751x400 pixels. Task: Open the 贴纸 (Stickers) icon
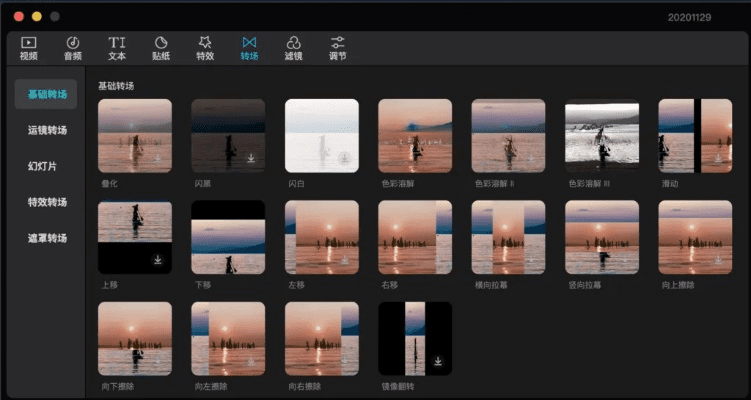pos(160,43)
